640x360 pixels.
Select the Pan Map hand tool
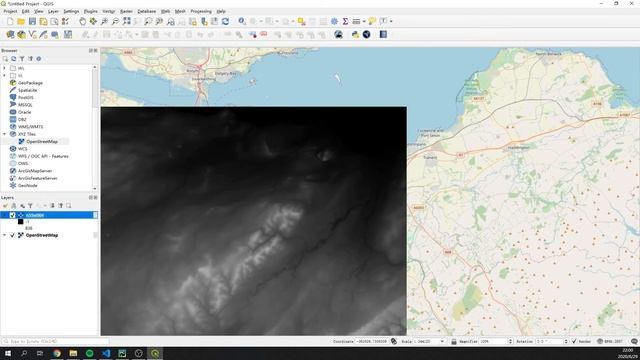[x=82, y=21]
